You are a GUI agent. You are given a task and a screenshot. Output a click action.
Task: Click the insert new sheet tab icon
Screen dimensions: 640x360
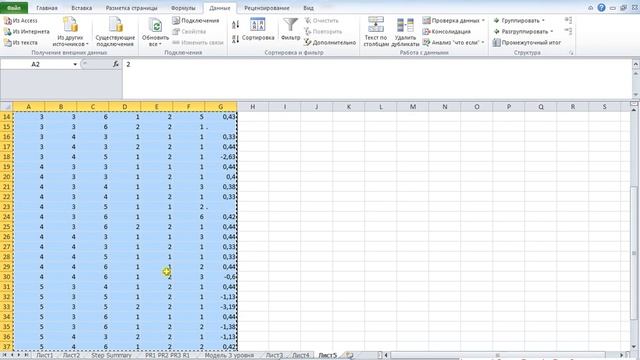tap(349, 356)
